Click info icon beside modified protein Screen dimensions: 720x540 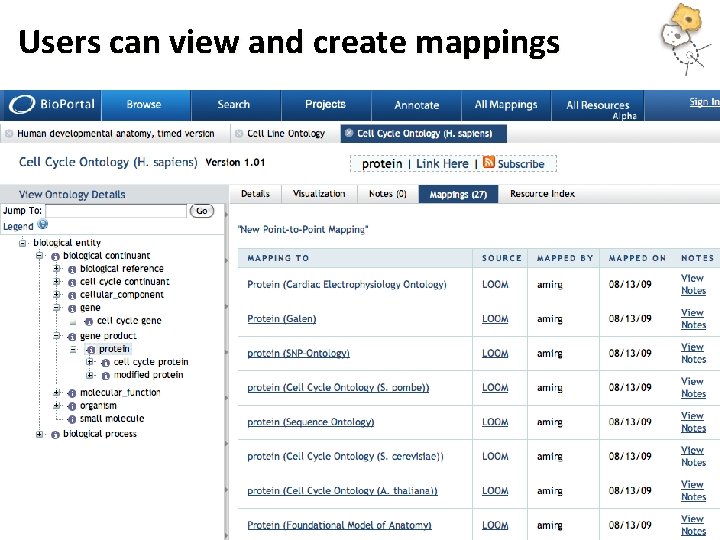tap(106, 376)
